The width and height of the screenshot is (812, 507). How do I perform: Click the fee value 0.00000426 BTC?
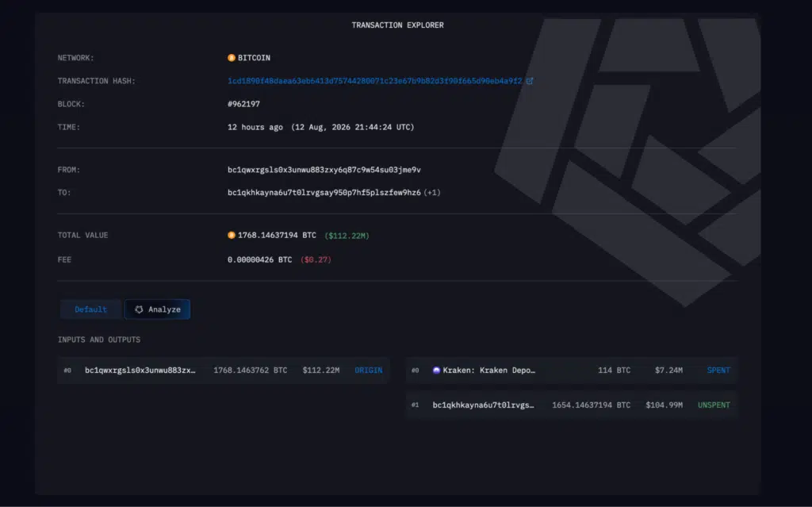260,259
